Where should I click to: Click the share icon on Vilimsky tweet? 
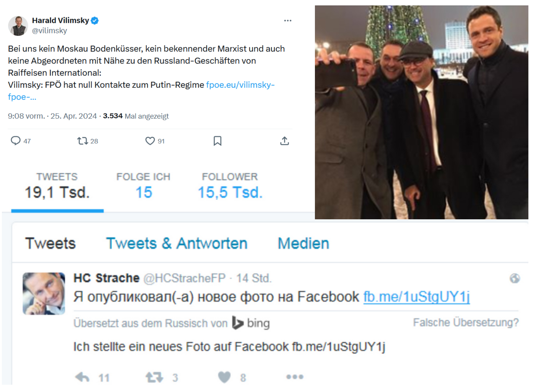(x=284, y=141)
